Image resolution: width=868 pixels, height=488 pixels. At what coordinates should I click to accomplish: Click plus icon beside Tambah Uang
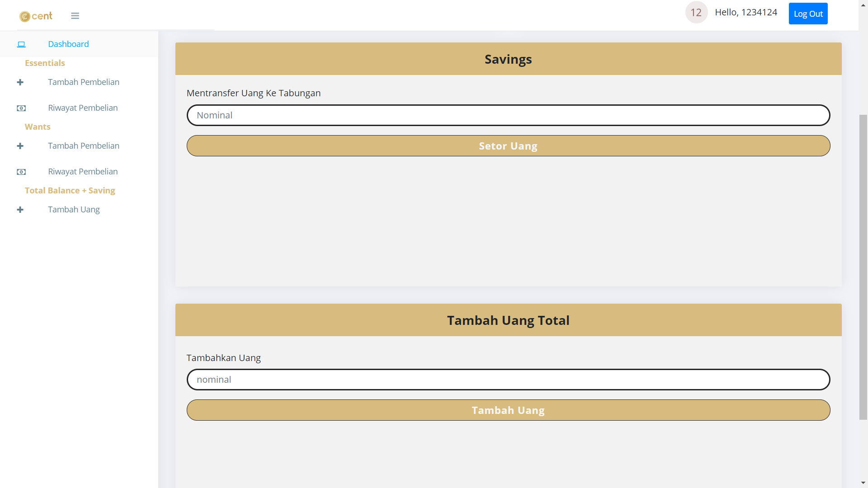[x=20, y=210]
